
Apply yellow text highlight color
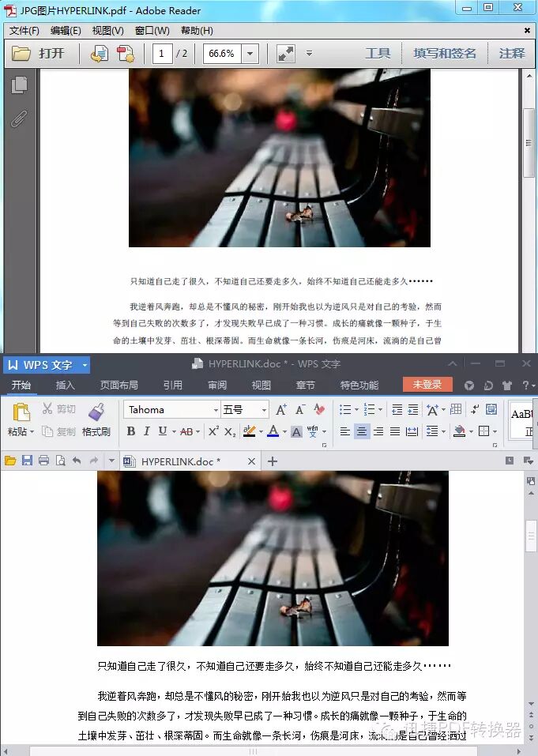tap(249, 431)
